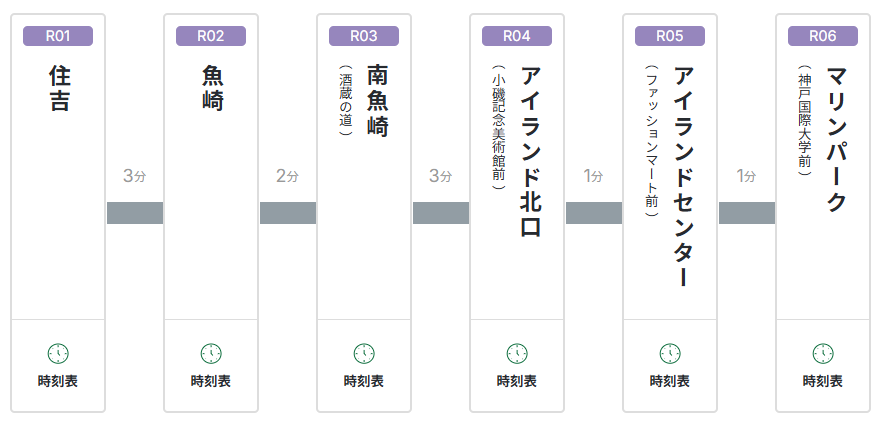Open 時刻表 link for マリンパーク
Viewport: 888px width, 429px height.
click(823, 381)
